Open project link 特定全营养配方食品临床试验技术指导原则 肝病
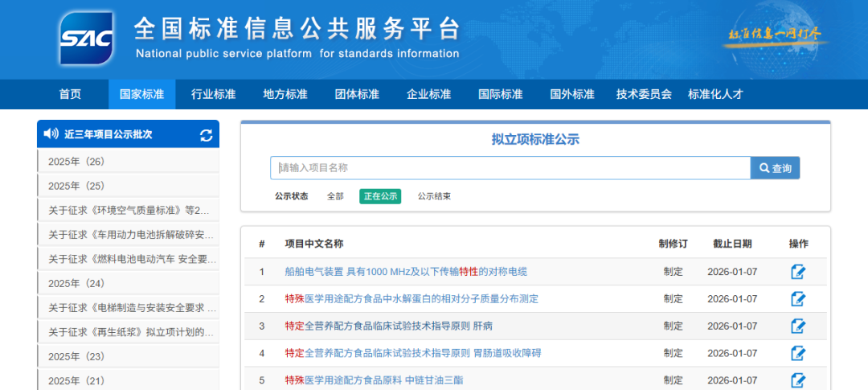Image resolution: width=868 pixels, height=390 pixels. pos(389,326)
